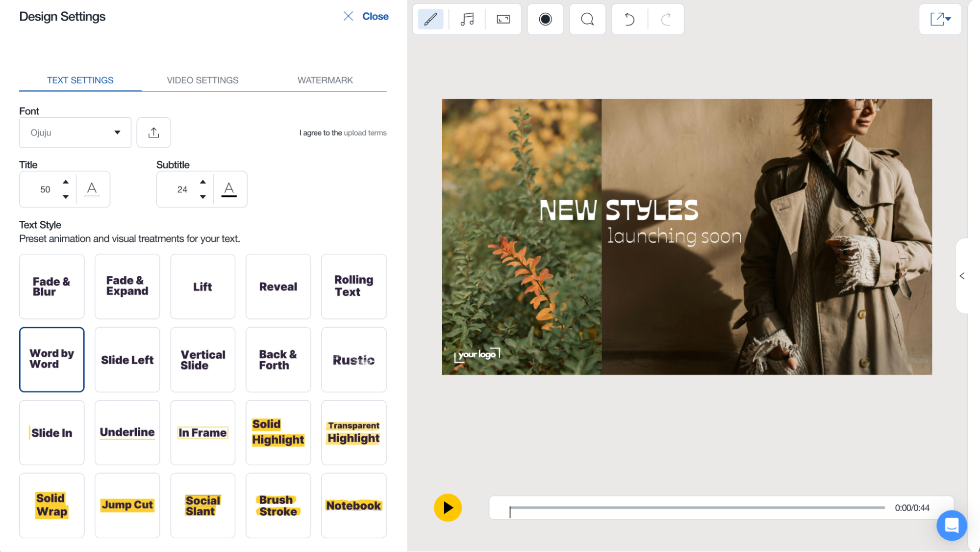Click the upload terms link

(x=365, y=132)
